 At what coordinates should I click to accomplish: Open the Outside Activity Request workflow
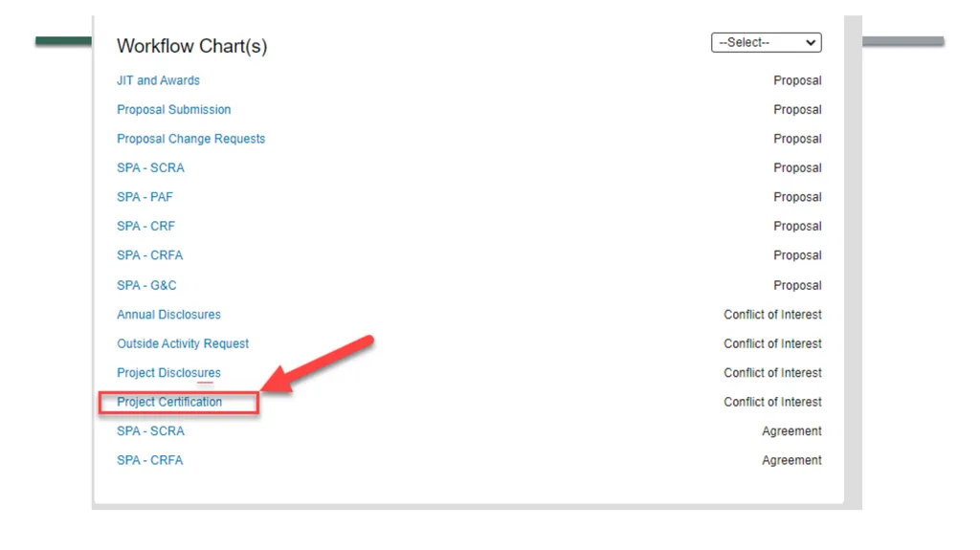183,343
